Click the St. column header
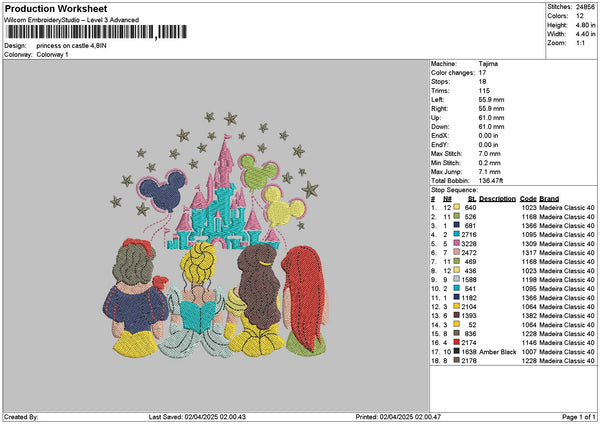Viewport: 600px width, 424px height. point(472,199)
